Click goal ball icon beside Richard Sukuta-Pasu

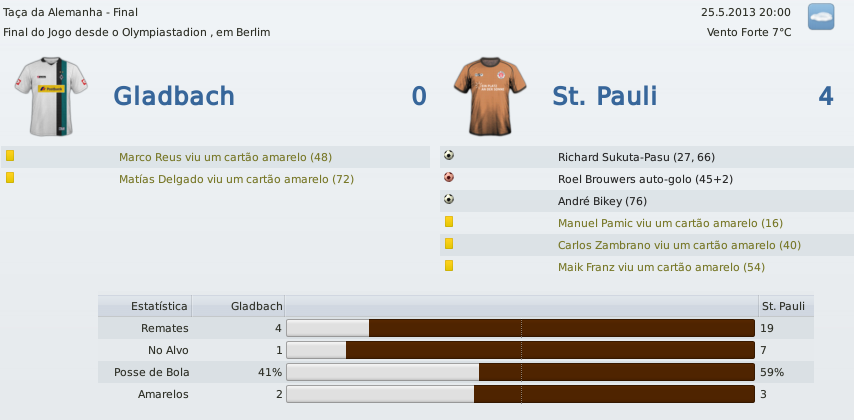click(x=449, y=156)
